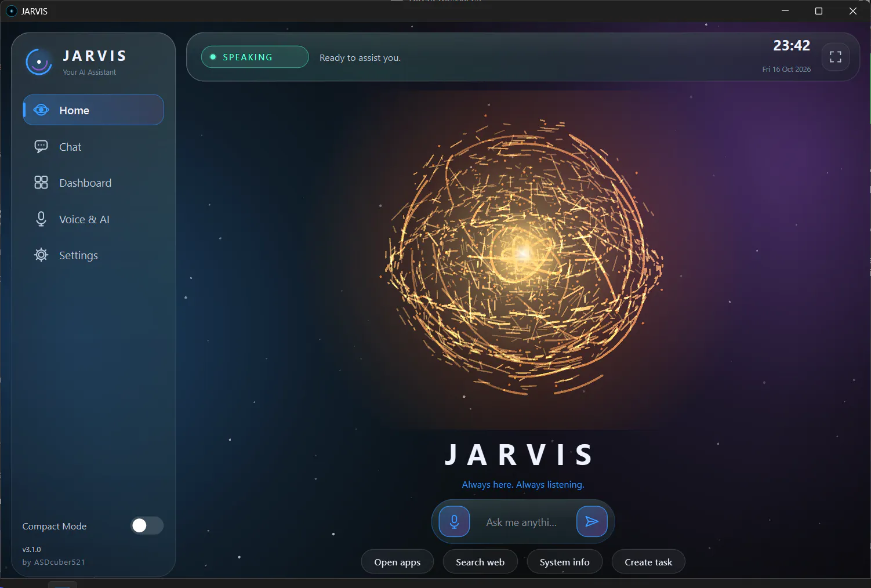Viewport: 871px width, 588px height.
Task: Activate the microphone voice input button
Action: coord(454,521)
